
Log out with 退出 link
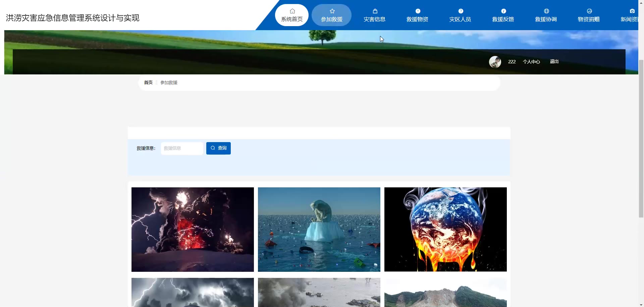(554, 62)
